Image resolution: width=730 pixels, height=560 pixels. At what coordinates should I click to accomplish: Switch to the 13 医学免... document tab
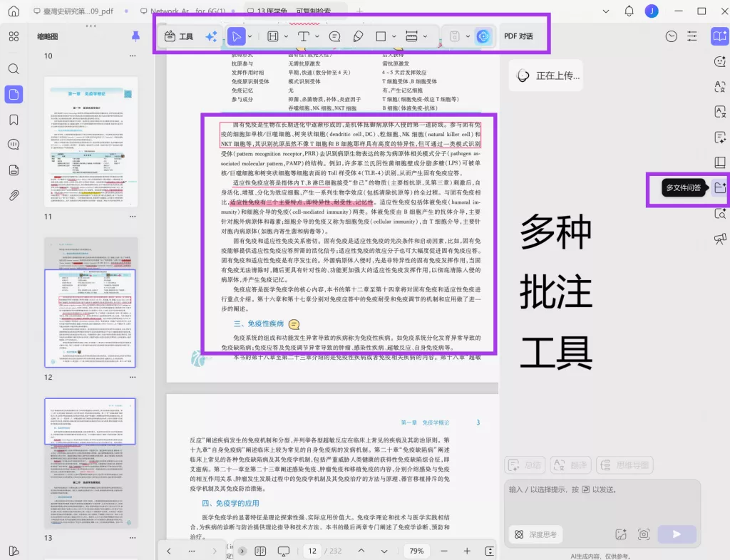pyautogui.click(x=294, y=11)
